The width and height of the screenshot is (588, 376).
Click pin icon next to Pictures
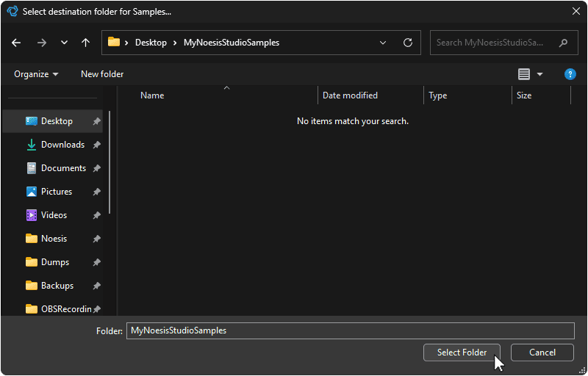[97, 192]
